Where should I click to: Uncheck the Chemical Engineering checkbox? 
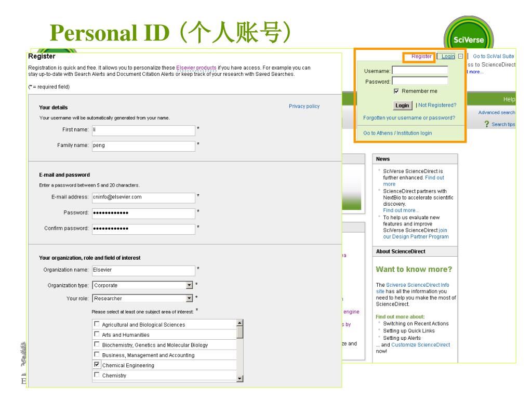tap(97, 365)
